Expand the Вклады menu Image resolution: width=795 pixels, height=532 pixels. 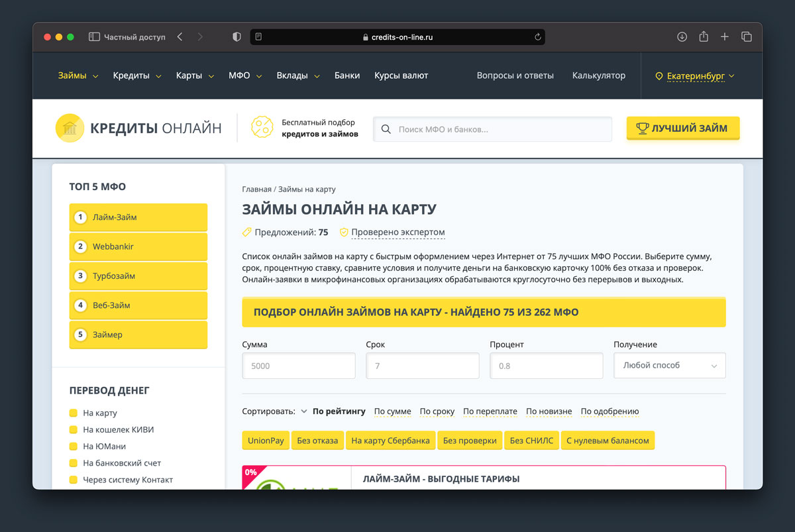pos(298,76)
